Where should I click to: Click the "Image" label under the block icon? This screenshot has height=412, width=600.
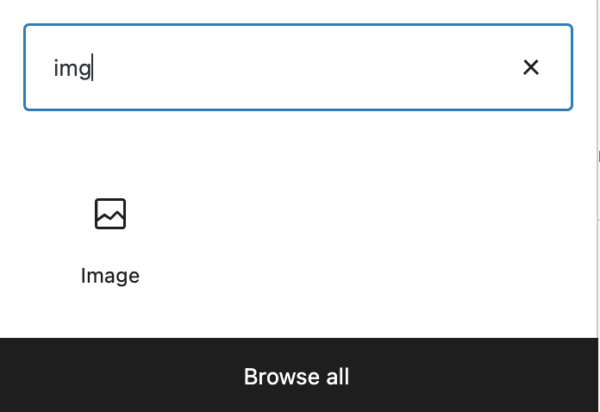pos(110,276)
